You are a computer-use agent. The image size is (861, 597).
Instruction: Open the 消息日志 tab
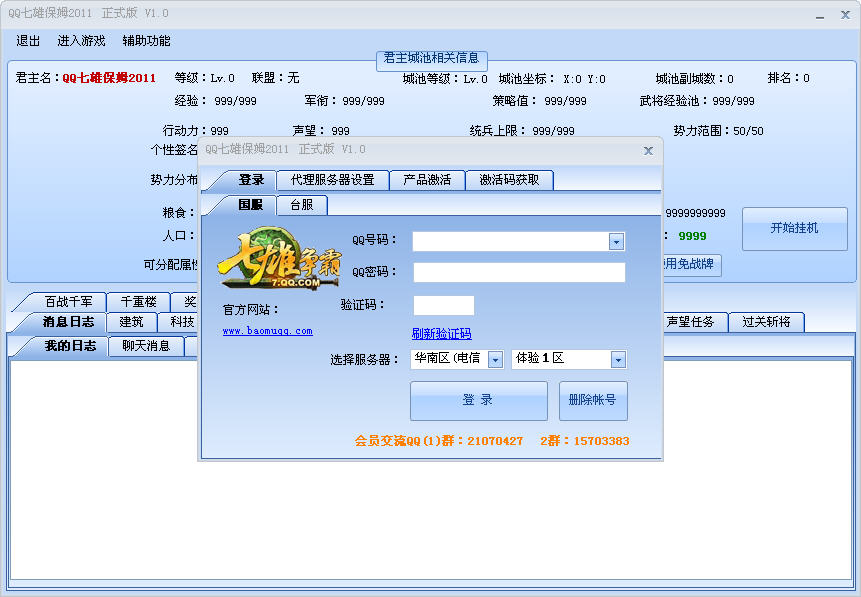click(x=68, y=322)
